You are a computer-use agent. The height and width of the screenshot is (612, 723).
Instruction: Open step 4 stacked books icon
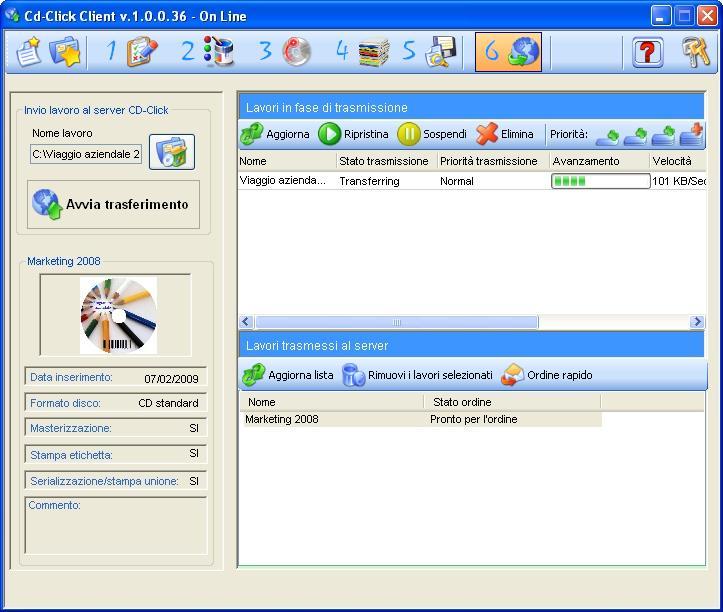click(372, 52)
